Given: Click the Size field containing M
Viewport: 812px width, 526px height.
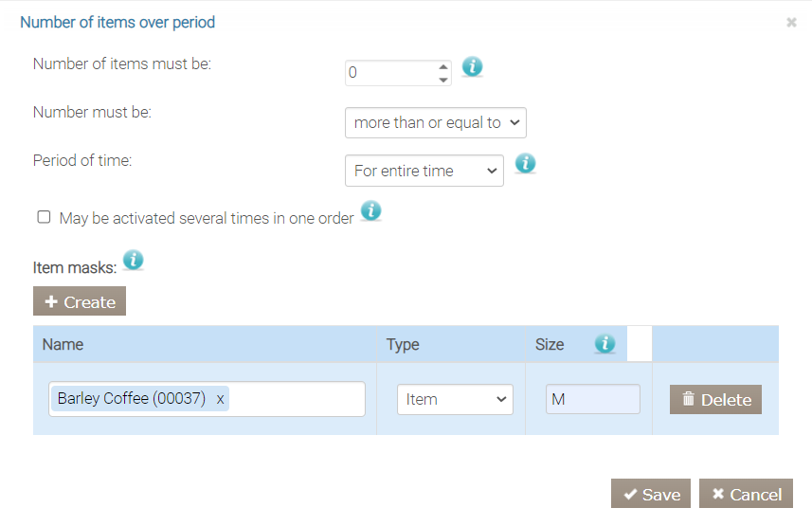Looking at the screenshot, I should tap(592, 399).
